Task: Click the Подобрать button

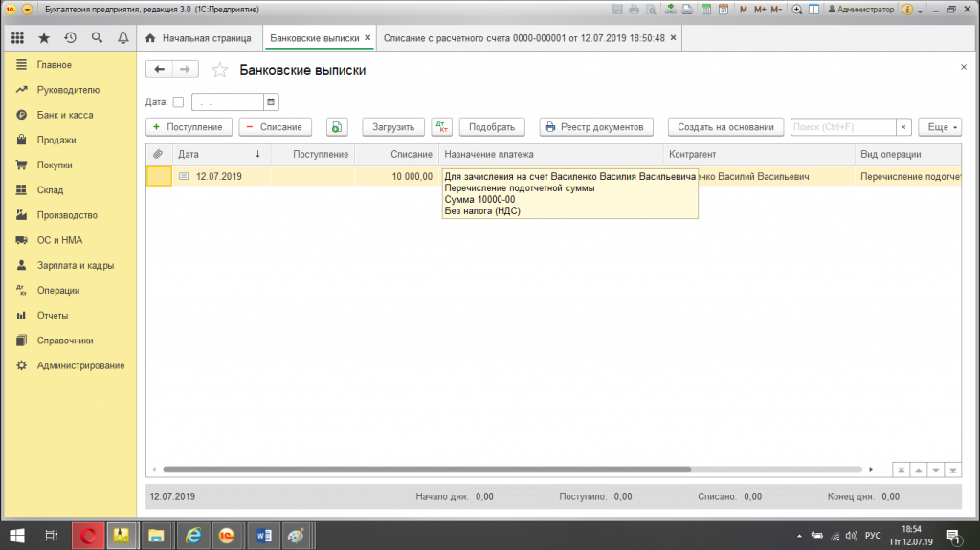Action: (x=492, y=127)
